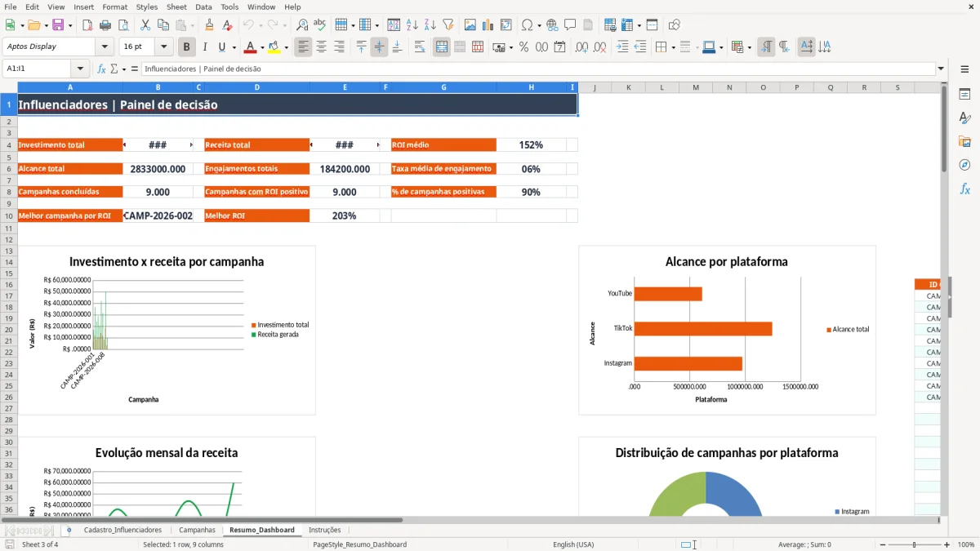This screenshot has height=551, width=980.
Task: Open the font size dropdown
Action: [163, 47]
